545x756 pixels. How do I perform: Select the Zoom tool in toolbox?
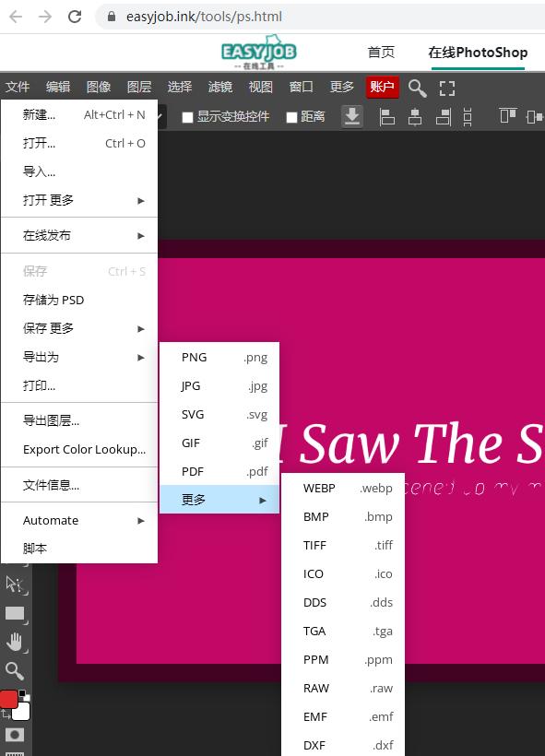(x=15, y=670)
